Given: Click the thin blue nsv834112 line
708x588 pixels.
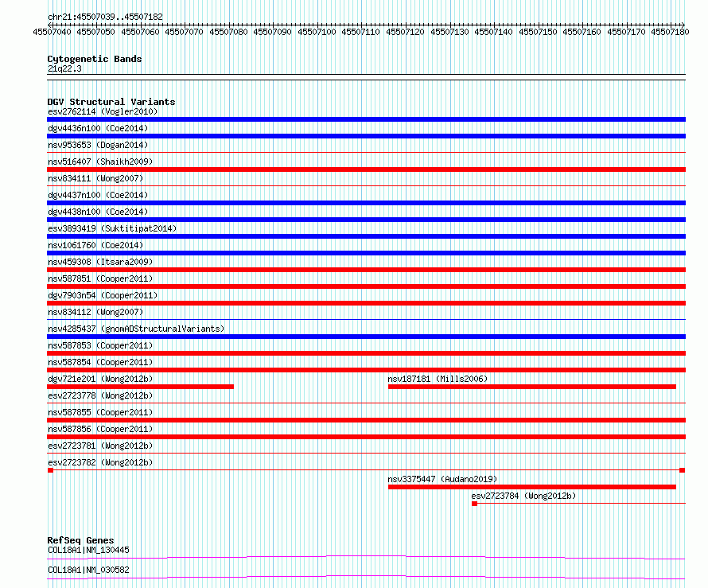Looking at the screenshot, I should [x=366, y=320].
